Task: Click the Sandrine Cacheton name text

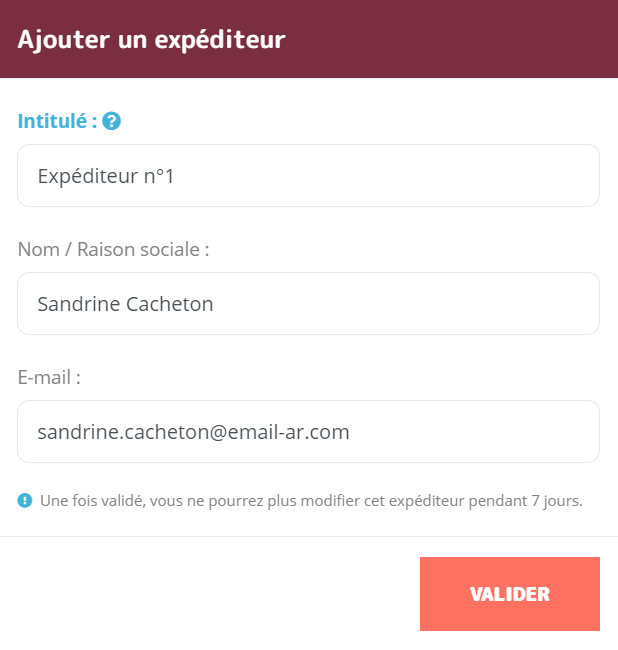Action: (125, 304)
